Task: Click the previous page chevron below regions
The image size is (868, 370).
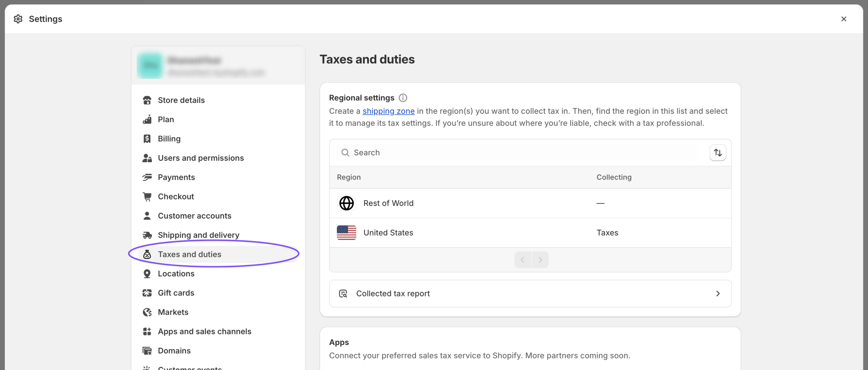Action: click(522, 259)
